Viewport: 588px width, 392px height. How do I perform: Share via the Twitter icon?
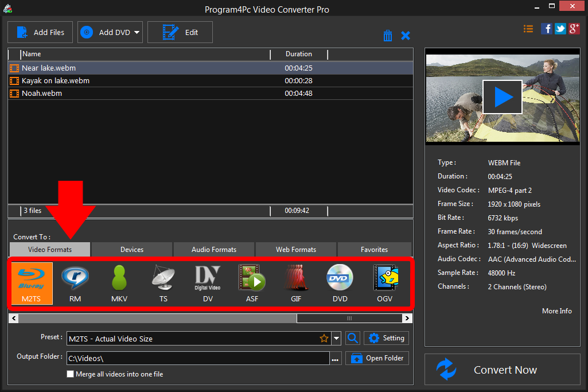(x=560, y=28)
